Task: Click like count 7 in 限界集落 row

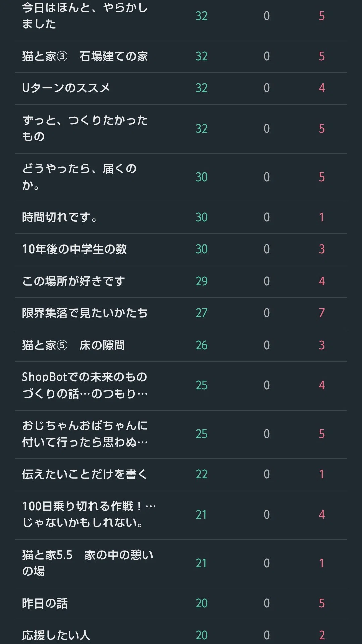Action: pyautogui.click(x=322, y=313)
